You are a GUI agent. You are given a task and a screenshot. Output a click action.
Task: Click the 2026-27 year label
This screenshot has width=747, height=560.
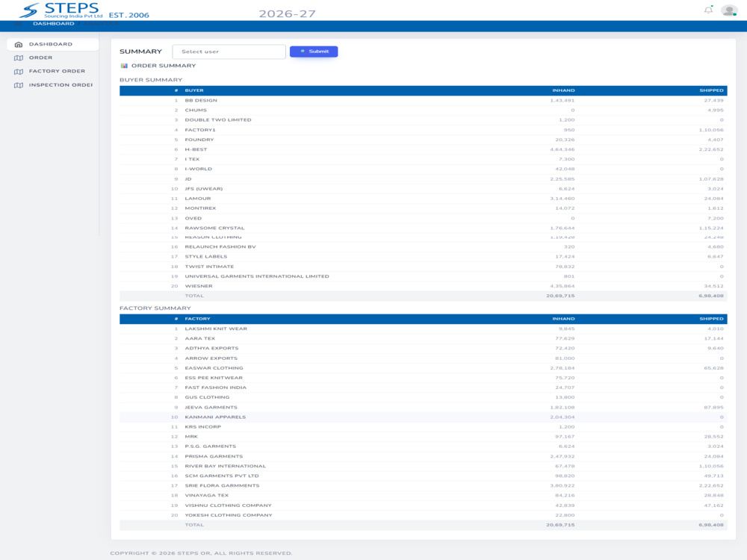click(x=288, y=13)
